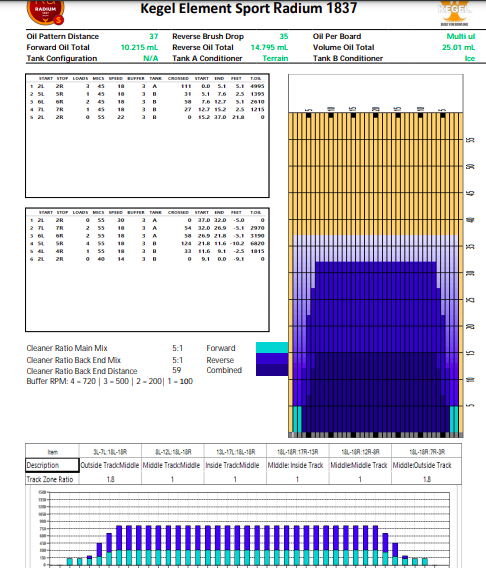Click the 'Volume Oil Total' label

(343, 47)
